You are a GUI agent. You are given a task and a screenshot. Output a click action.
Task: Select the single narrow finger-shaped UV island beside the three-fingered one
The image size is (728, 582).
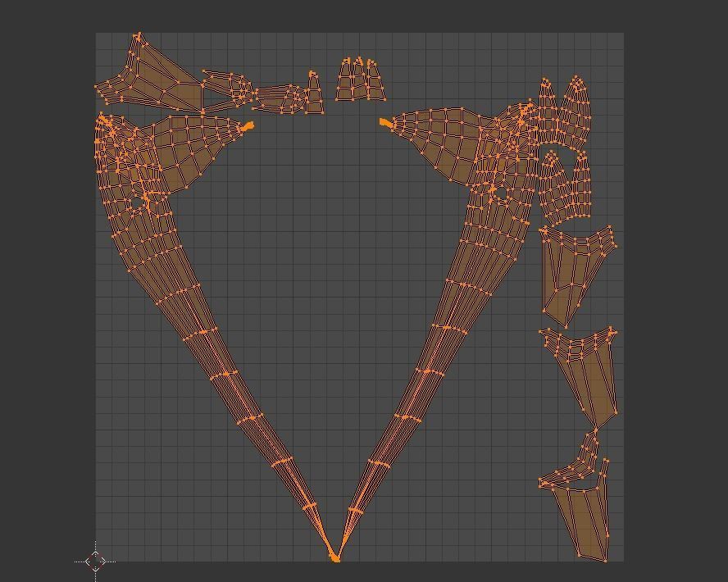pyautogui.click(x=315, y=93)
